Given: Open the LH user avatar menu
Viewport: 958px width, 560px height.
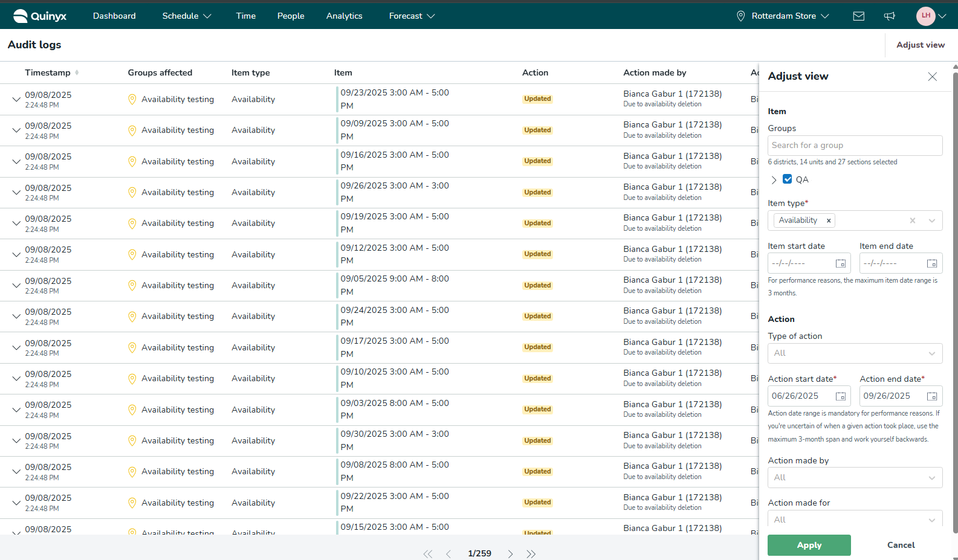Looking at the screenshot, I should 926,16.
